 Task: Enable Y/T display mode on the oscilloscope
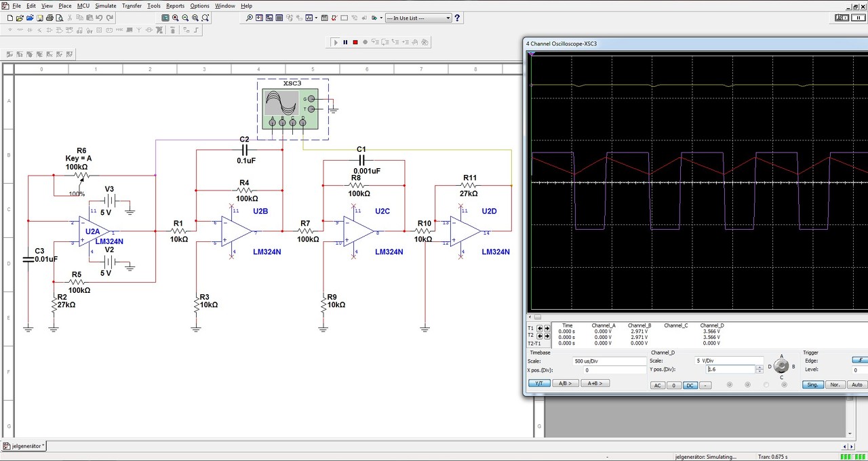point(539,383)
